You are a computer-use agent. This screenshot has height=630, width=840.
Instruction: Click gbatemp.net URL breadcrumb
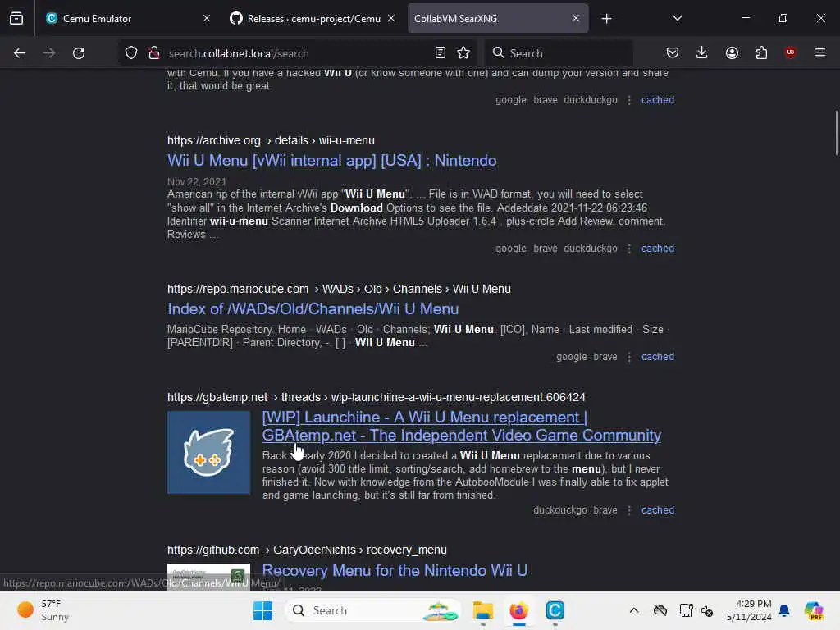(x=376, y=397)
